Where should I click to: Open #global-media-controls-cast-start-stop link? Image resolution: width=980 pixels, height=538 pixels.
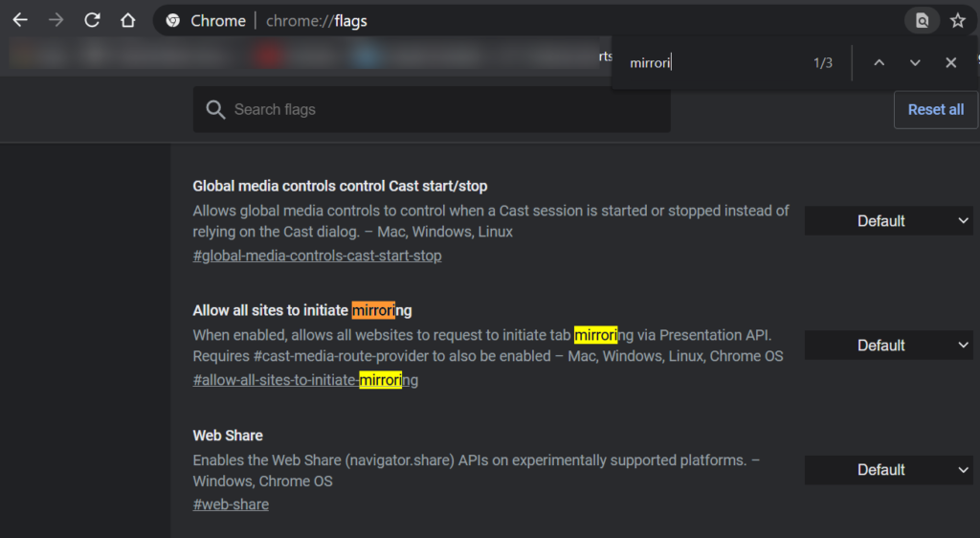pyautogui.click(x=317, y=256)
